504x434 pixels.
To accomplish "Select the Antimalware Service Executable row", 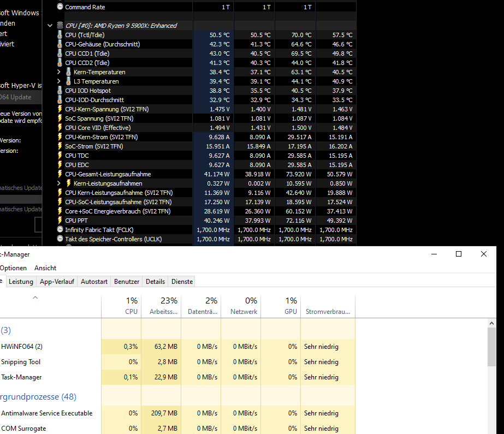I will click(177, 413).
